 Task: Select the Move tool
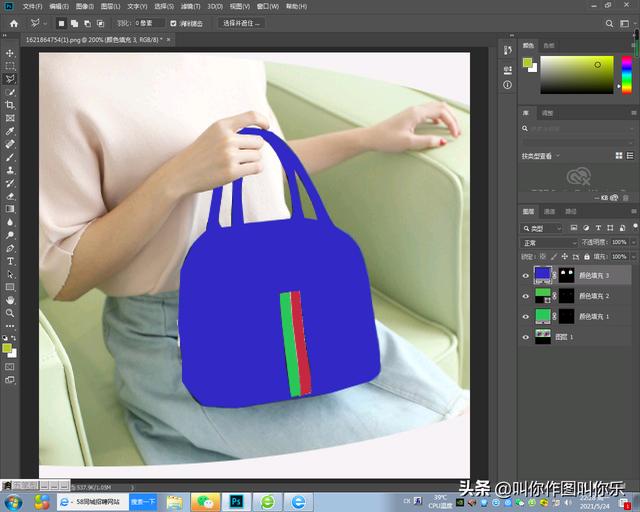(11, 53)
